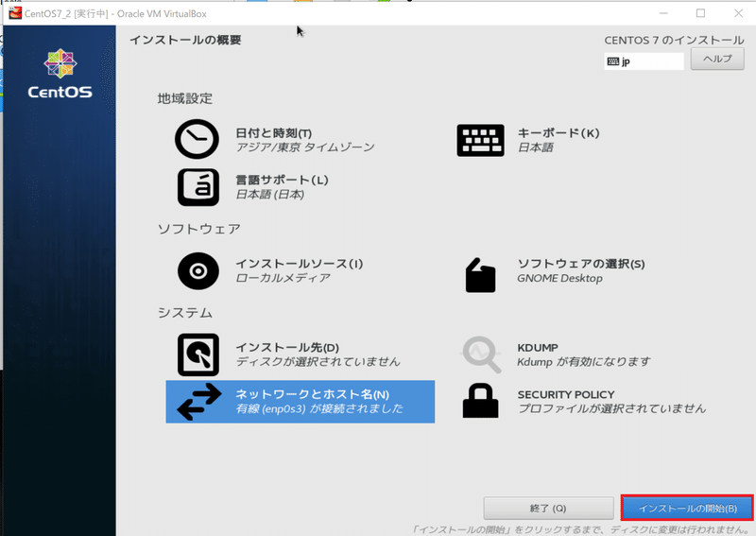The width and height of the screenshot is (756, 536).
Task: Click the アジア/東京 タイムゾーン status text
Action: point(305,147)
